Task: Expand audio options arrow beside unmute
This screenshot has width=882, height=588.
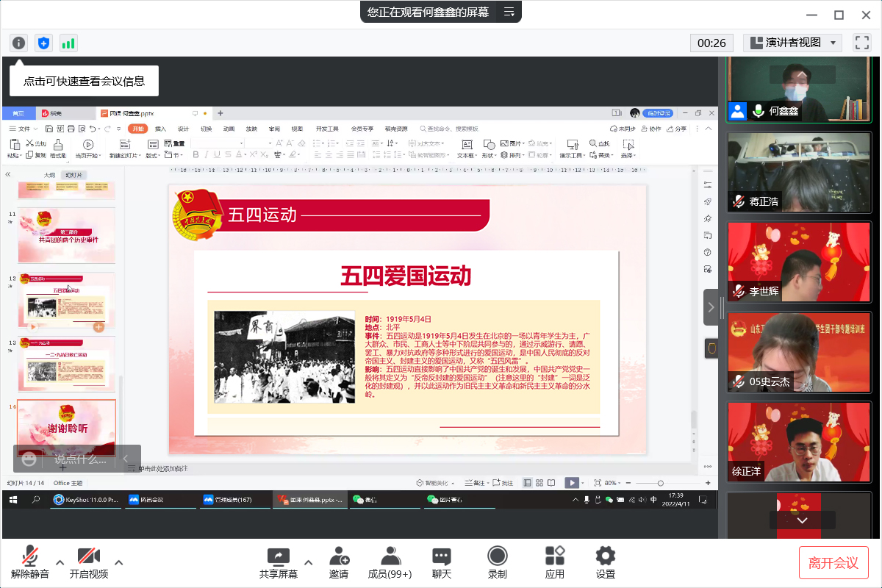Action: (60, 563)
